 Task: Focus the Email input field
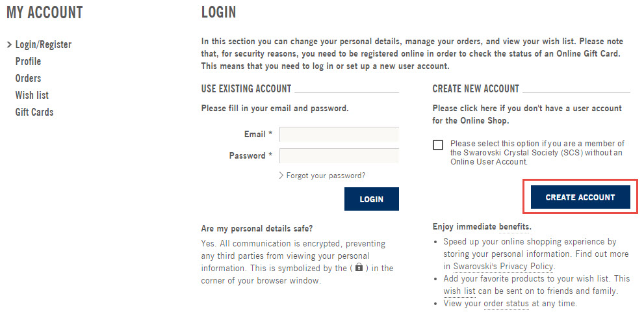click(339, 135)
